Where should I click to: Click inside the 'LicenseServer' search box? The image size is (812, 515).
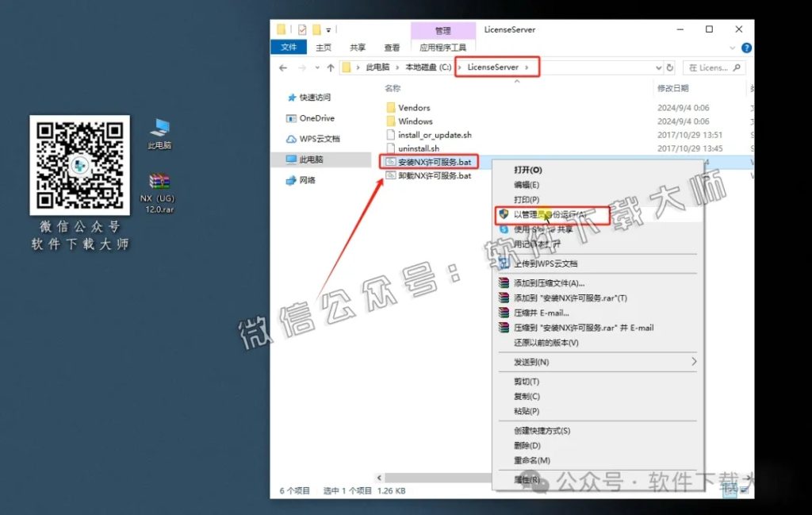point(714,67)
